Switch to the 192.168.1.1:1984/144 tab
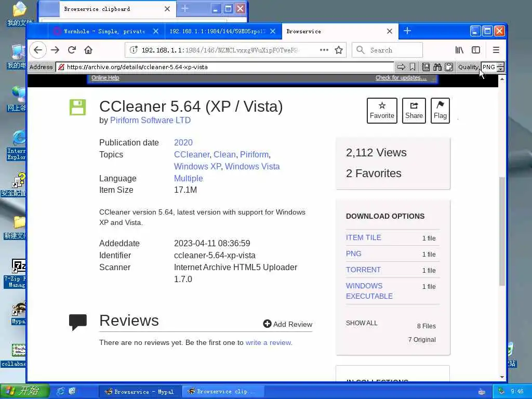Image resolution: width=532 pixels, height=399 pixels. coord(218,31)
